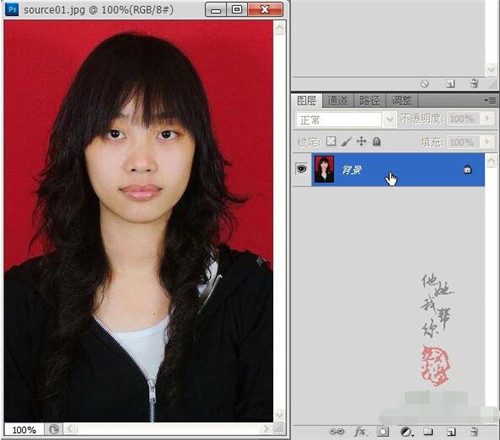500x440 pixels.
Task: Select the Background layer thumbnail
Action: pos(324,169)
